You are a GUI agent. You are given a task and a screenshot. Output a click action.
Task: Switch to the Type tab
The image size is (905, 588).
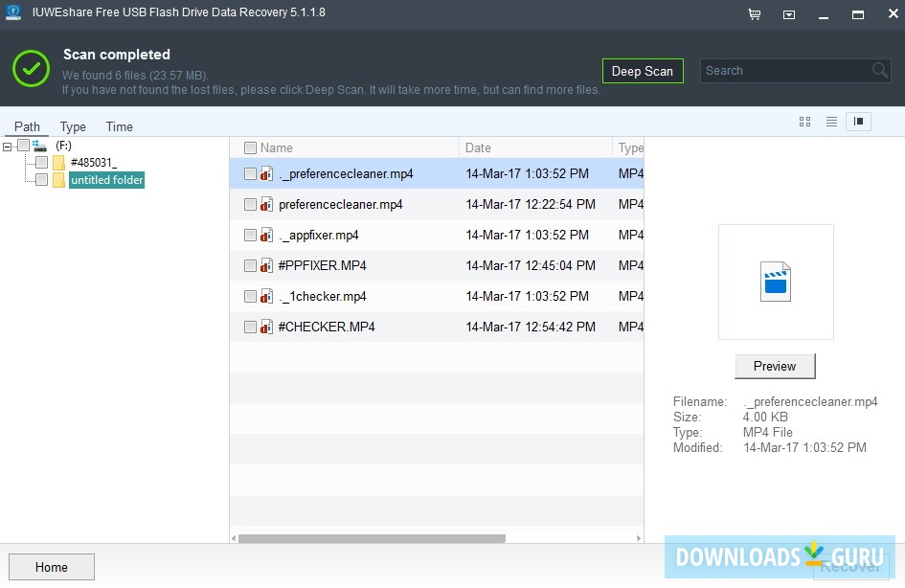tap(73, 125)
